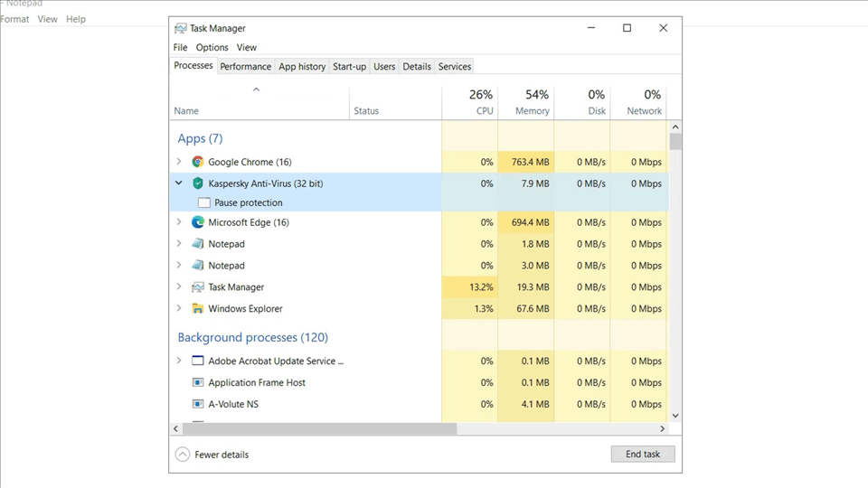This screenshot has height=488, width=868.
Task: Expand the Windows Explorer process group
Action: [x=179, y=309]
